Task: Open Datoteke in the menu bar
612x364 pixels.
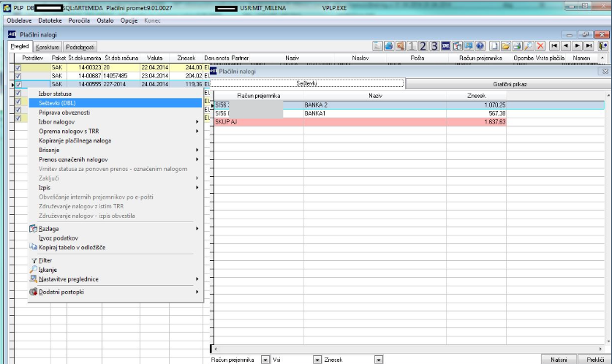Action: click(50, 20)
